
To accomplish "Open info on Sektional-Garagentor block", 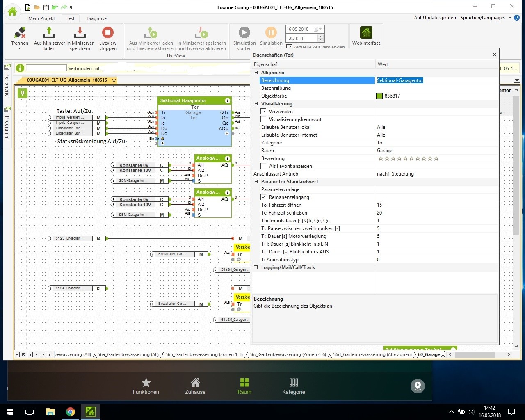I will 227,100.
